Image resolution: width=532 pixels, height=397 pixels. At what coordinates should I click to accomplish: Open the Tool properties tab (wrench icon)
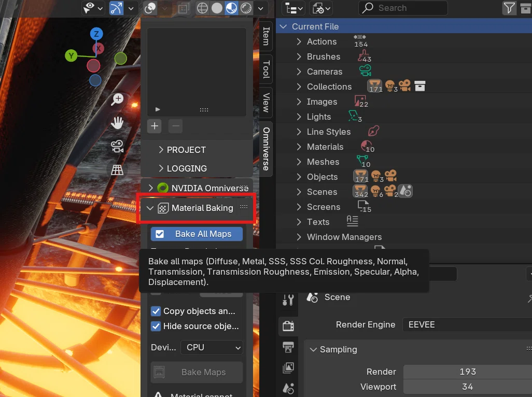click(288, 301)
